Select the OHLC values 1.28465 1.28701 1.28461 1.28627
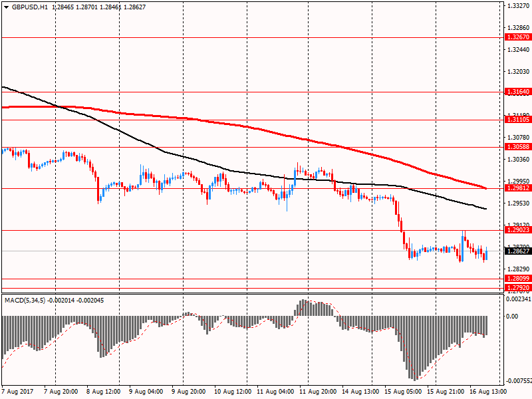Image resolution: width=532 pixels, height=399 pixels. [x=99, y=7]
